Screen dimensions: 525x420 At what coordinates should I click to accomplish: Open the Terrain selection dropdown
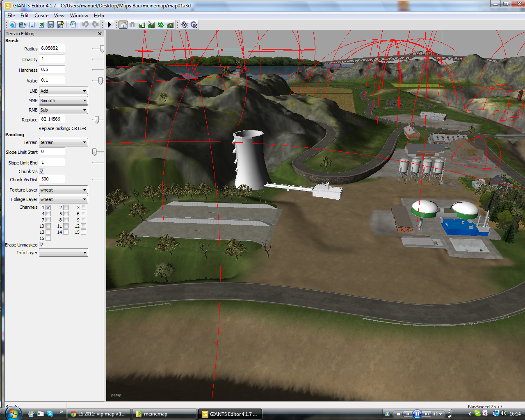click(x=64, y=142)
